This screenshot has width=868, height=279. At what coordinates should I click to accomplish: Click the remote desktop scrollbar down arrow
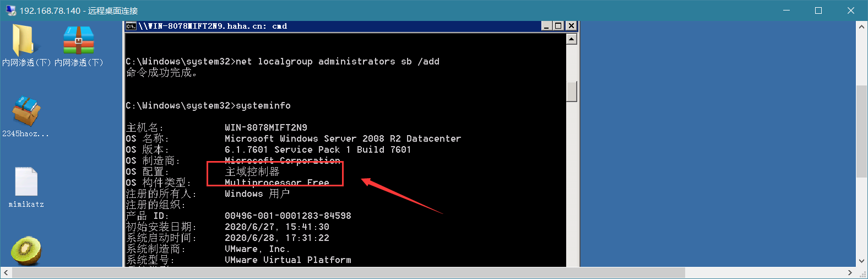[862, 261]
